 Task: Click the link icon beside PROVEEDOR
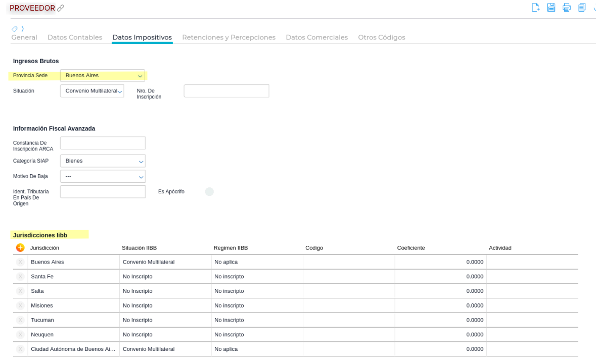pos(61,8)
